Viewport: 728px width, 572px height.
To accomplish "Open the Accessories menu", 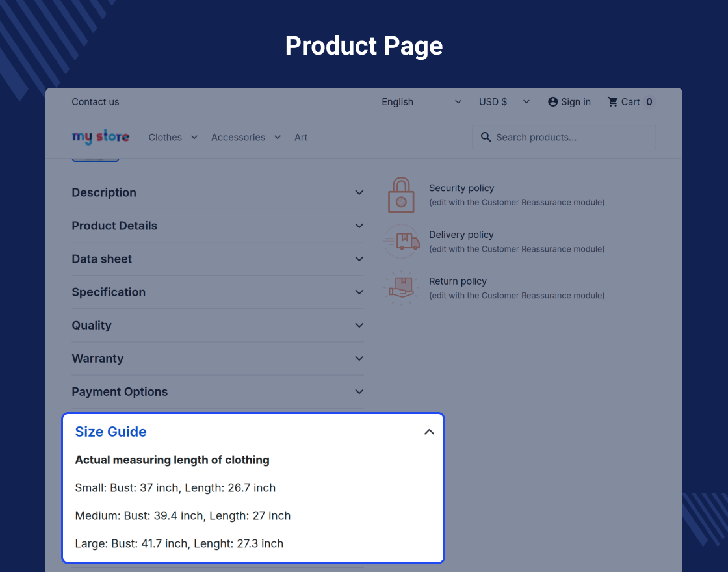I will point(238,137).
